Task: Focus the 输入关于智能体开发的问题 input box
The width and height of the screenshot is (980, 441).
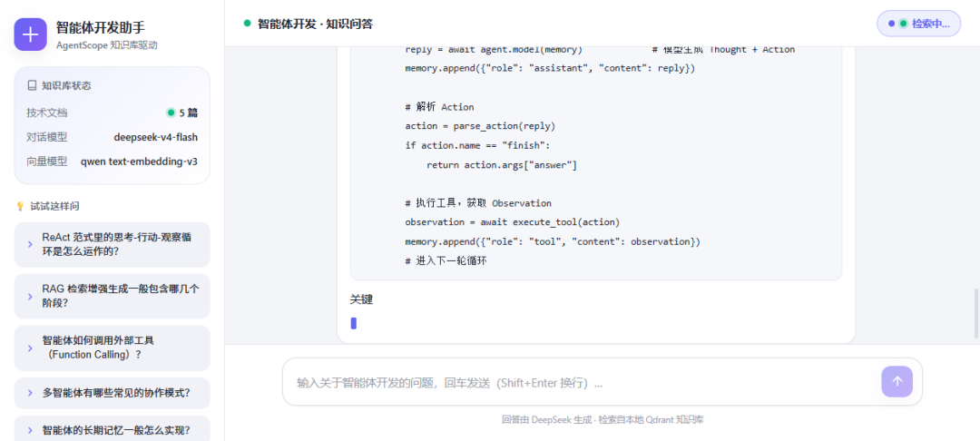Action: pos(584,382)
